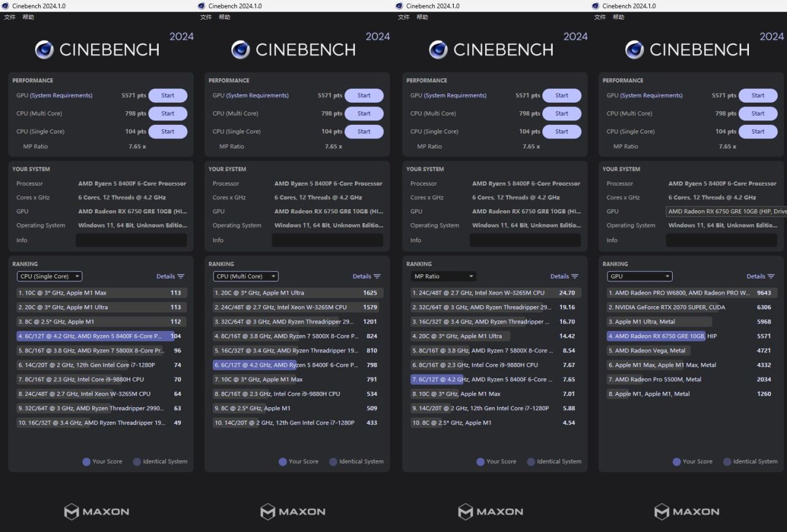Start the GPU test in multi-core ranking window

[x=364, y=96]
